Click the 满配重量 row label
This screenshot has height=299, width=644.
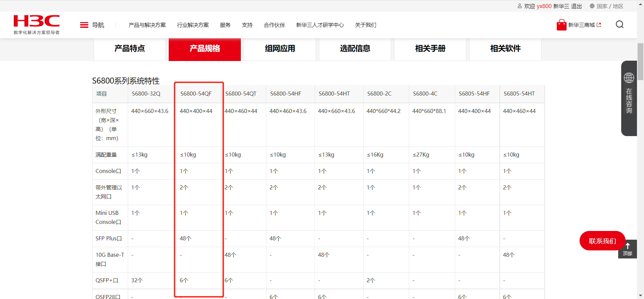(x=106, y=155)
